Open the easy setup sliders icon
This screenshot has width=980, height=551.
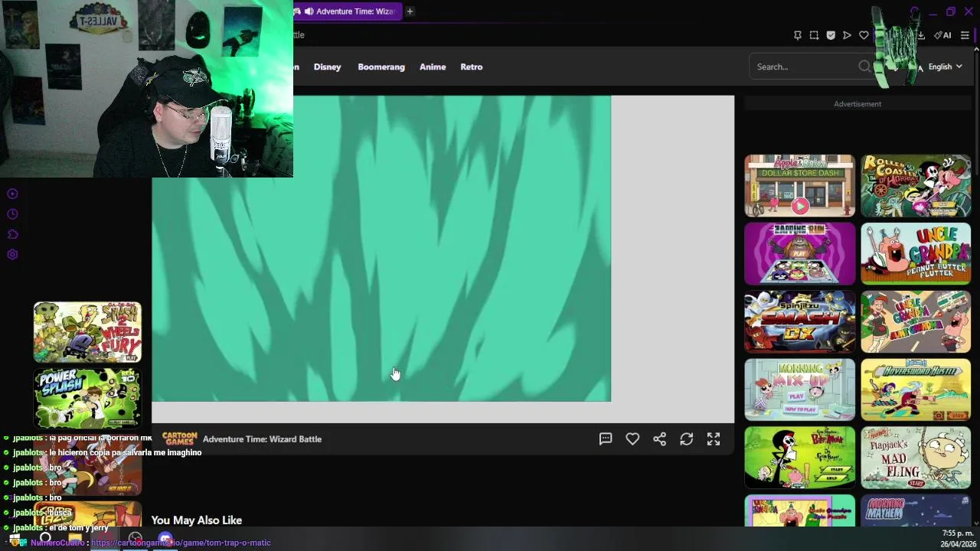coord(965,35)
